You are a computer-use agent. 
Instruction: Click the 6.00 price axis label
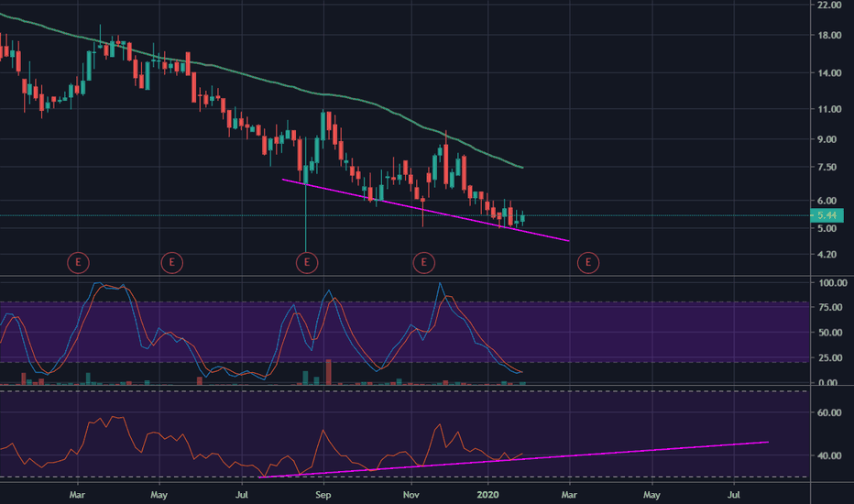click(x=827, y=201)
